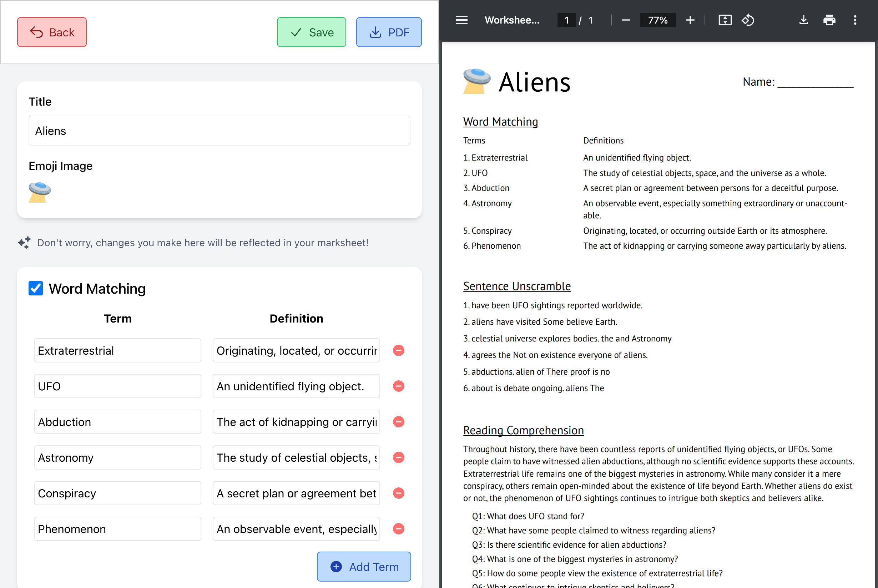Uncheck the Word Matching checkbox
This screenshot has width=878, height=588.
[36, 288]
